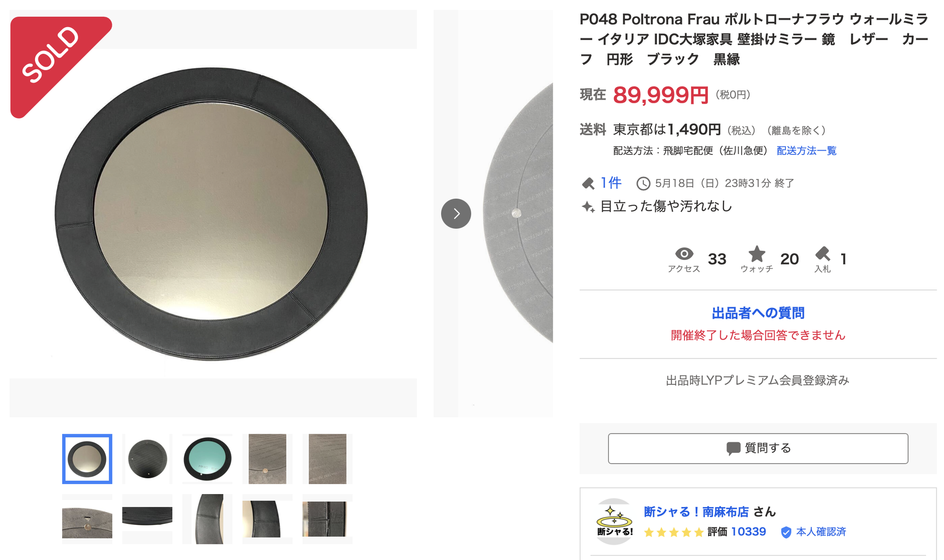This screenshot has height=560, width=944.
Task: Click the main mirror product image
Action: coord(212,213)
